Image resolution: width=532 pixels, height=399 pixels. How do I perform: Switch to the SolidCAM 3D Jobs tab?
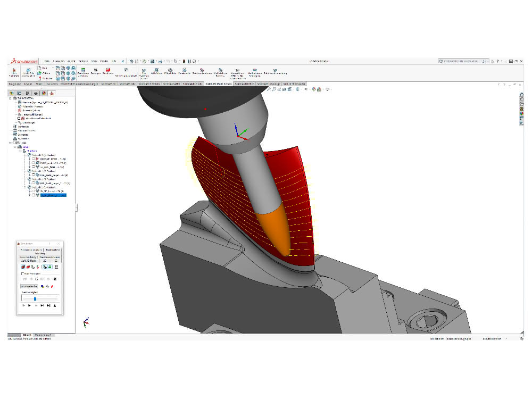click(x=193, y=84)
